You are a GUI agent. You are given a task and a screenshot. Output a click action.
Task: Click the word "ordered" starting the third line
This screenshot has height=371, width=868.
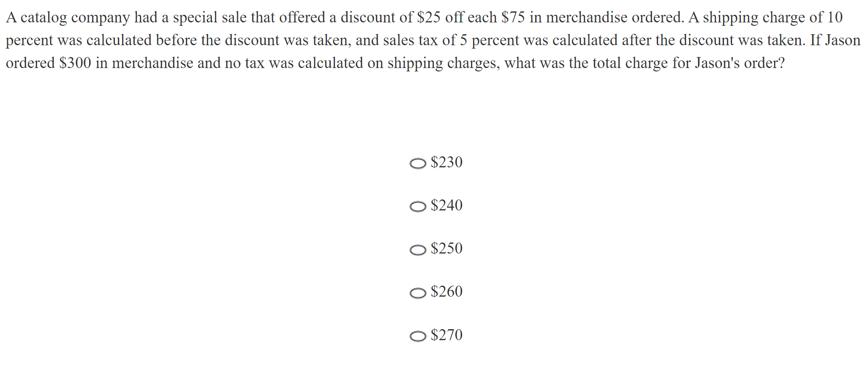30,63
